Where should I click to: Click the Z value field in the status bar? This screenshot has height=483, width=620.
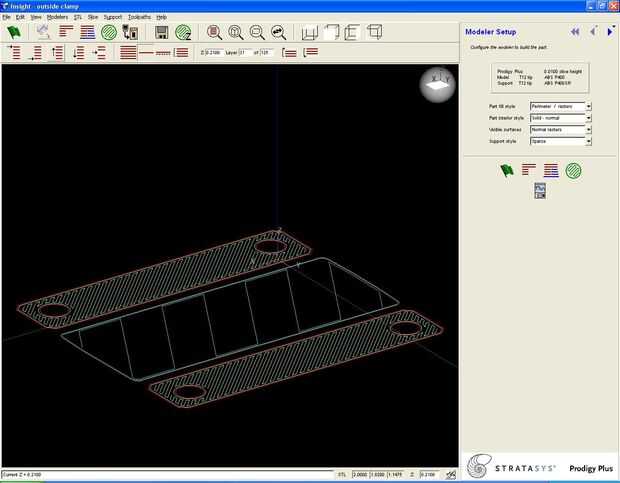click(x=430, y=474)
